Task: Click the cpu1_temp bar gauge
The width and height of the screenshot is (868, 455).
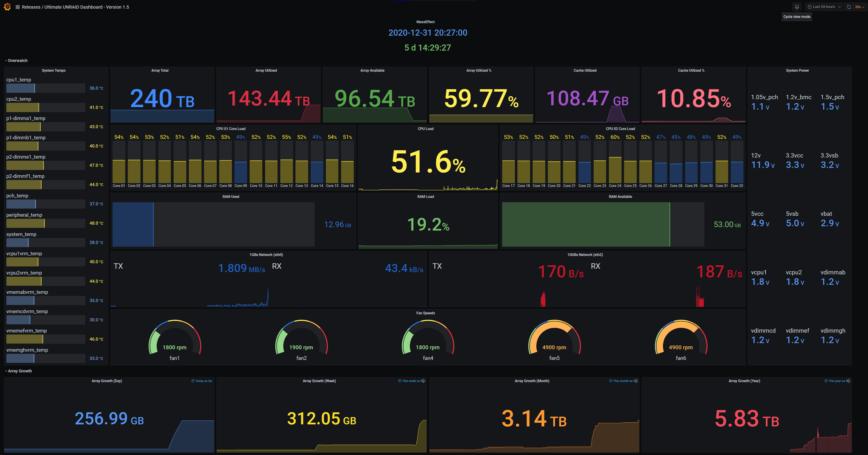Action: click(45, 88)
